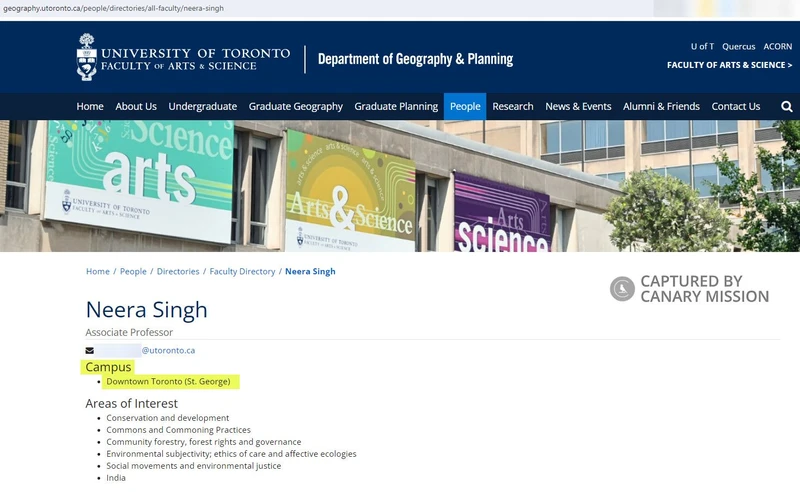Open the Research menu item
The height and width of the screenshot is (492, 800).
(513, 106)
